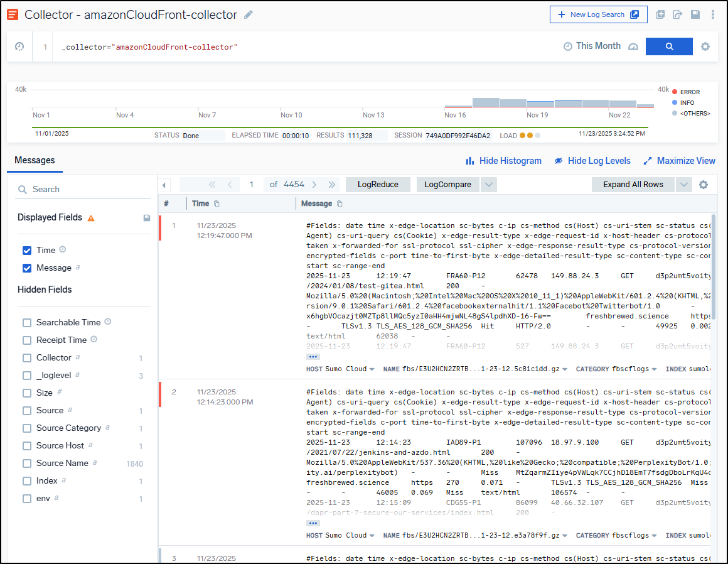
Task: Open the Expand All Rows dropdown arrow
Action: [x=684, y=185]
